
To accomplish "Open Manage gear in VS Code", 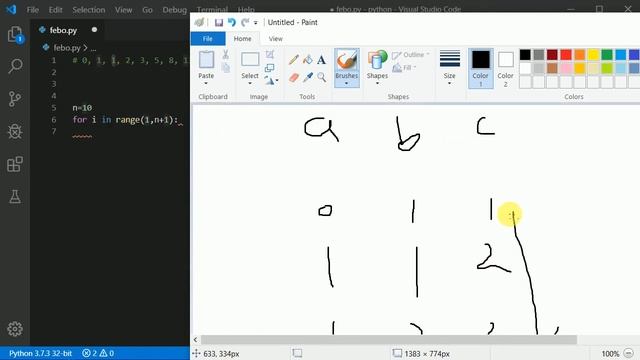I will (15, 329).
